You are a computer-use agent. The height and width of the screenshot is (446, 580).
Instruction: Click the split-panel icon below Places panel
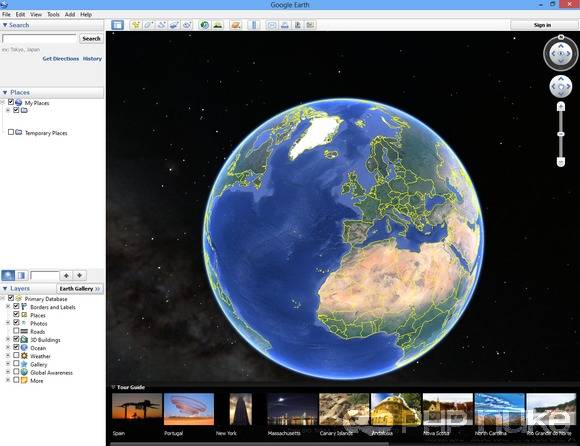pyautogui.click(x=21, y=276)
